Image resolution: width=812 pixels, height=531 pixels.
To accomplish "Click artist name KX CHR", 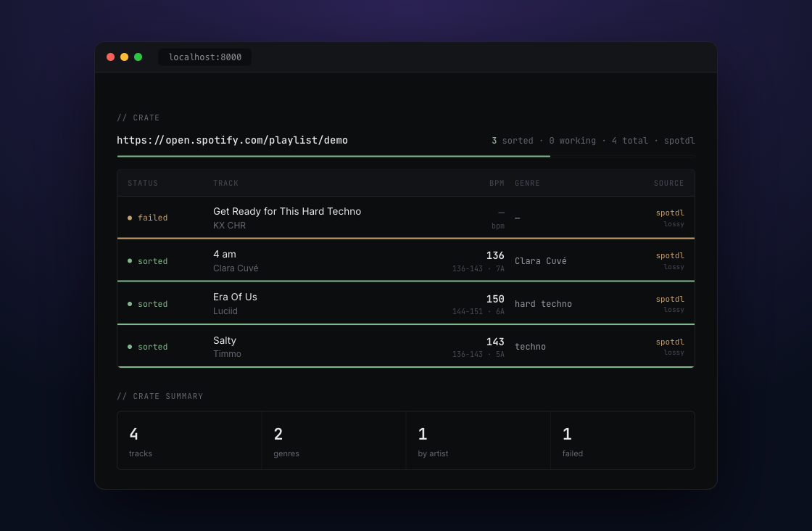I will click(x=229, y=226).
